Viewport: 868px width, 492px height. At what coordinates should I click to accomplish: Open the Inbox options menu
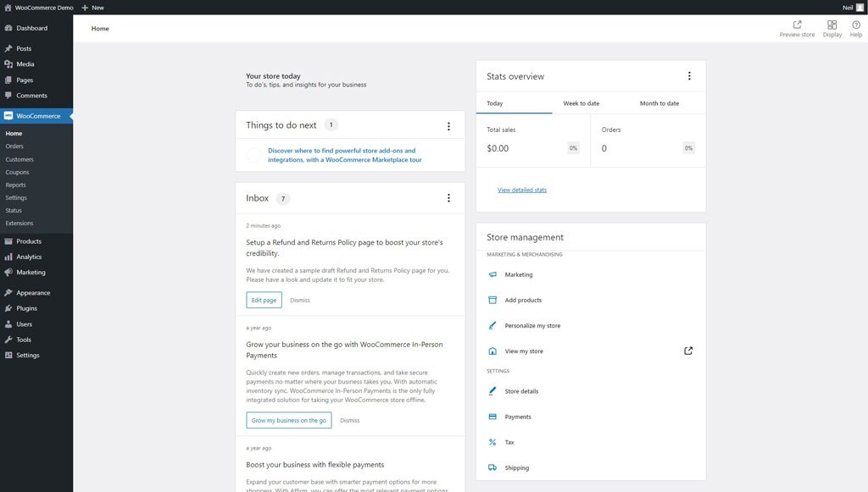point(448,197)
